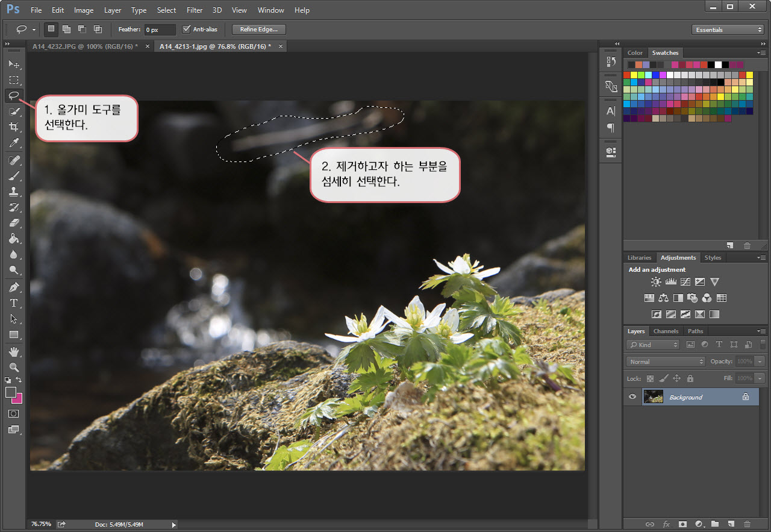Click the Refine Edge button
Screen dimensions: 771x532
(x=258, y=30)
